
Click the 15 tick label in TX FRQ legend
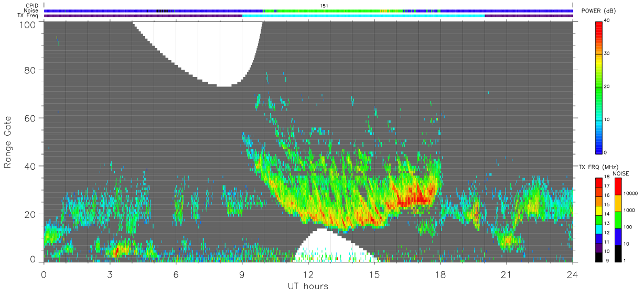point(607,204)
